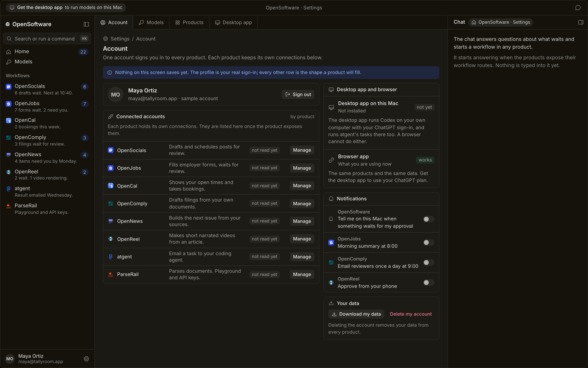Viewport: 588px width, 368px height.
Task: Click OpenNews icon in Connected accounts list
Action: 110,221
